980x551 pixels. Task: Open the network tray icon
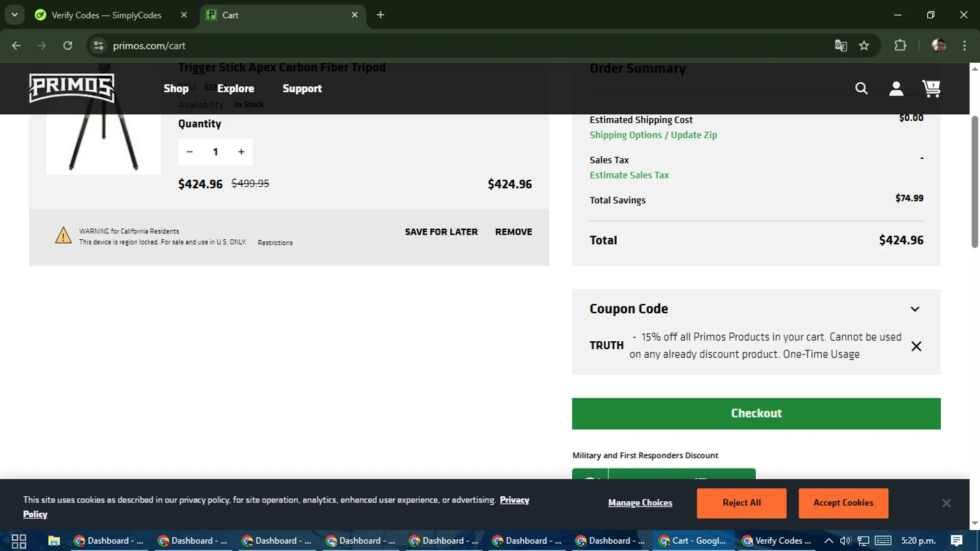click(863, 541)
